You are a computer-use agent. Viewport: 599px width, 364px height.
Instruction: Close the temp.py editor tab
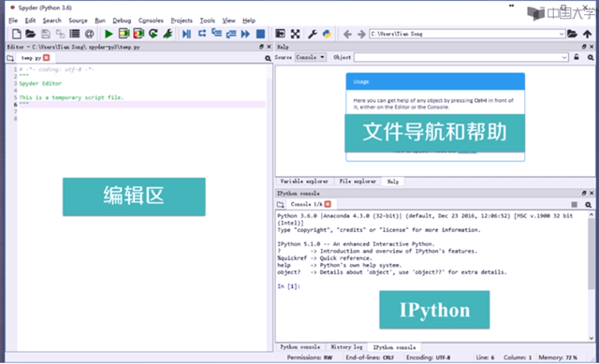point(46,58)
